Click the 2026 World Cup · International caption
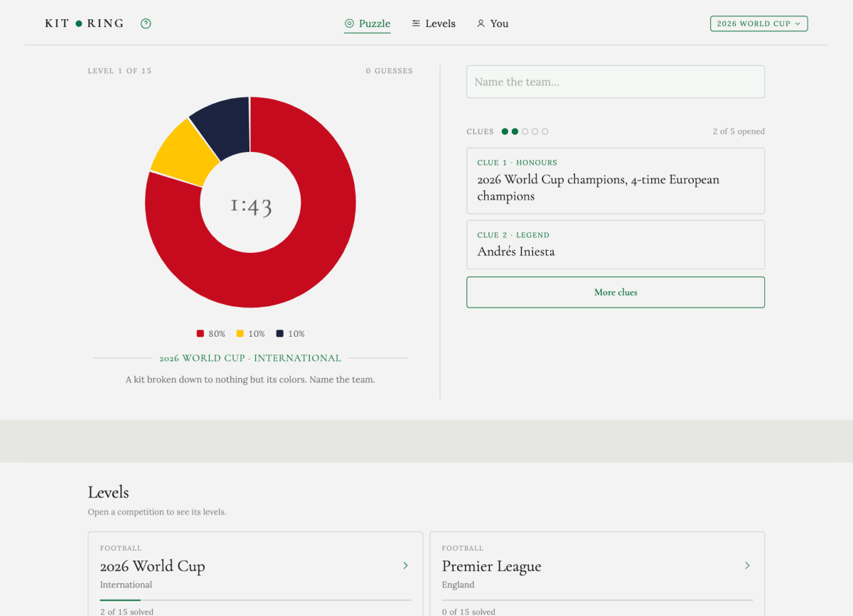853x616 pixels. click(x=250, y=358)
